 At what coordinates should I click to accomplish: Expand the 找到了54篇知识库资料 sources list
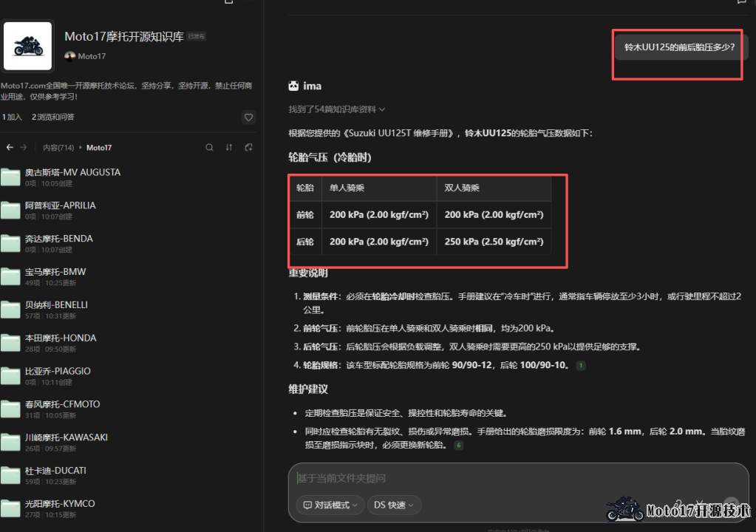[337, 109]
